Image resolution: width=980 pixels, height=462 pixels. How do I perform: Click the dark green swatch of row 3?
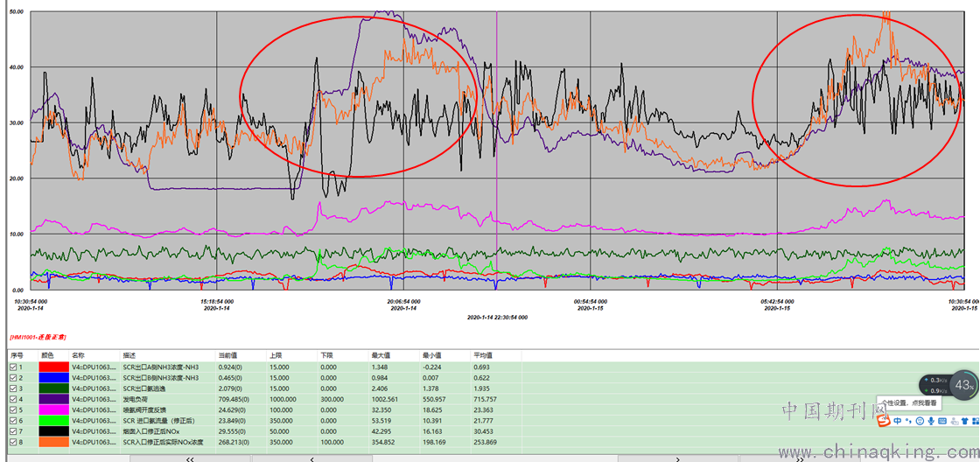coord(53,388)
